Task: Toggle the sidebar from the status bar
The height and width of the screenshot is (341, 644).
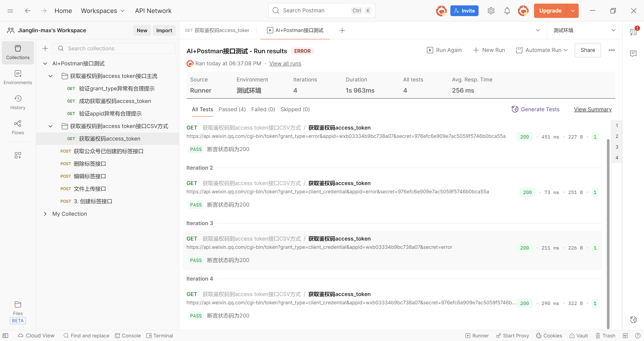Action: pyautogui.click(x=6, y=335)
